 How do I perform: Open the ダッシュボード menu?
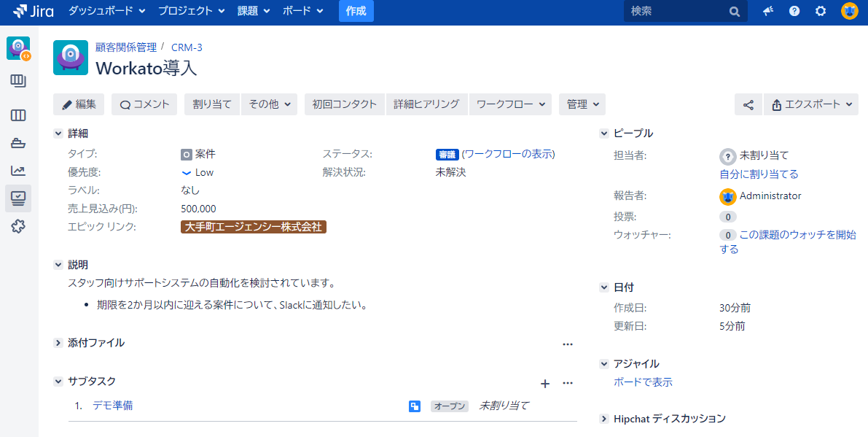(107, 11)
